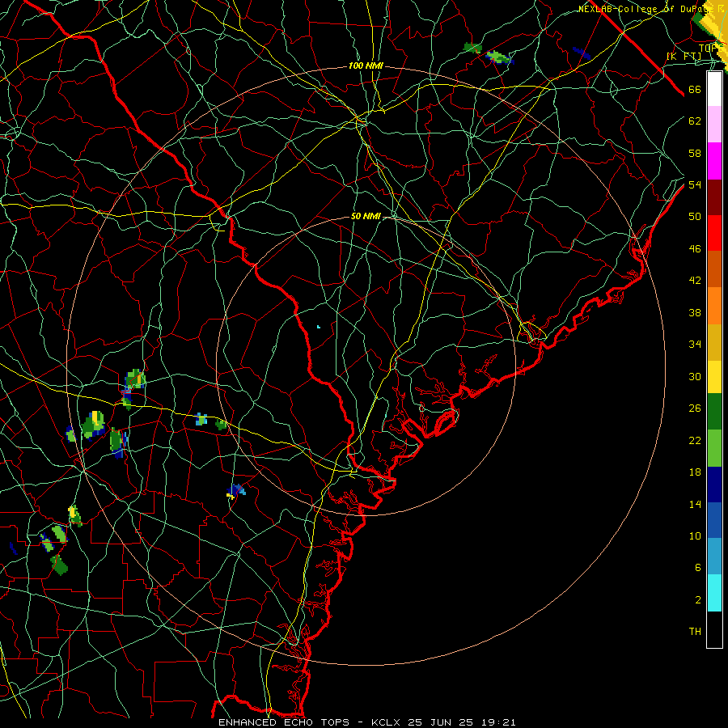The width and height of the screenshot is (728, 728).
Task: Click the navy blue legend swatch
Action: pos(714,485)
